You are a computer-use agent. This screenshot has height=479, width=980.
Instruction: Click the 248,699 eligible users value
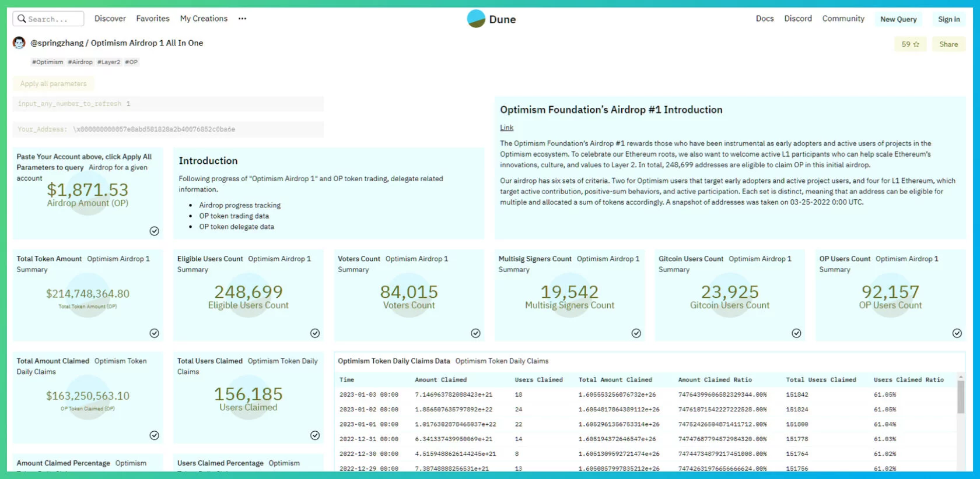[x=249, y=291]
